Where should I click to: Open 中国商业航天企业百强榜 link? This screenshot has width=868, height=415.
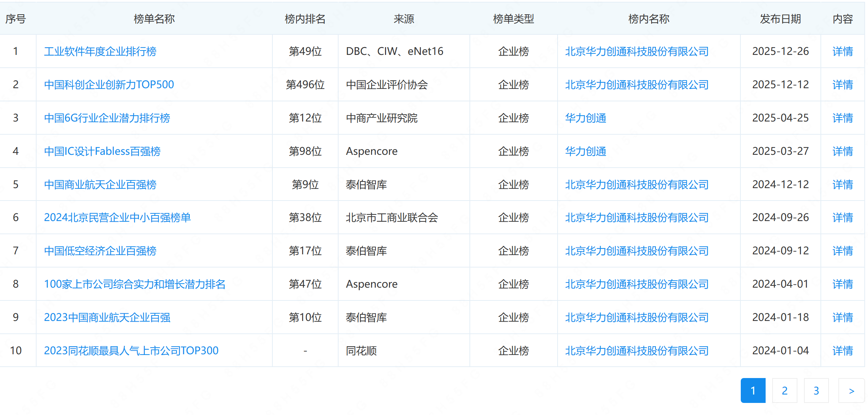point(100,184)
